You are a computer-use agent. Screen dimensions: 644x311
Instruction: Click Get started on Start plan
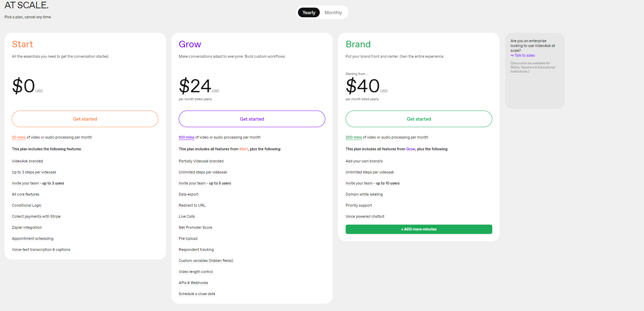(85, 119)
